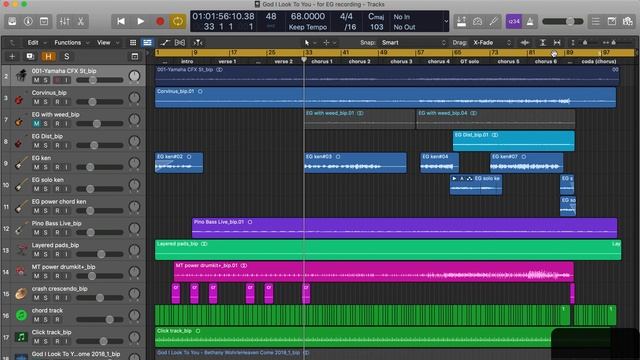Click the Replace pencil icon

[493, 21]
